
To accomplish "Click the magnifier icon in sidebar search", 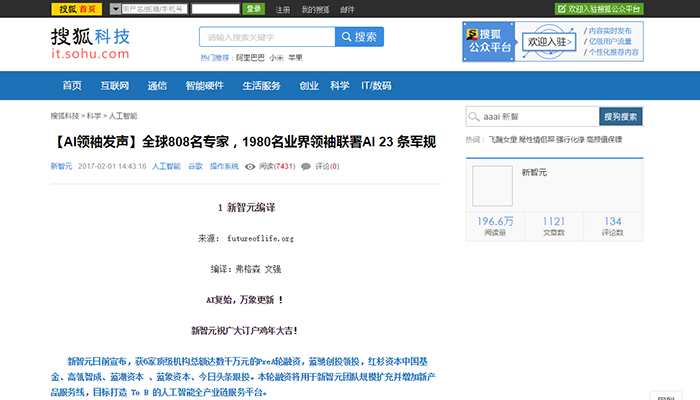I will click(476, 117).
